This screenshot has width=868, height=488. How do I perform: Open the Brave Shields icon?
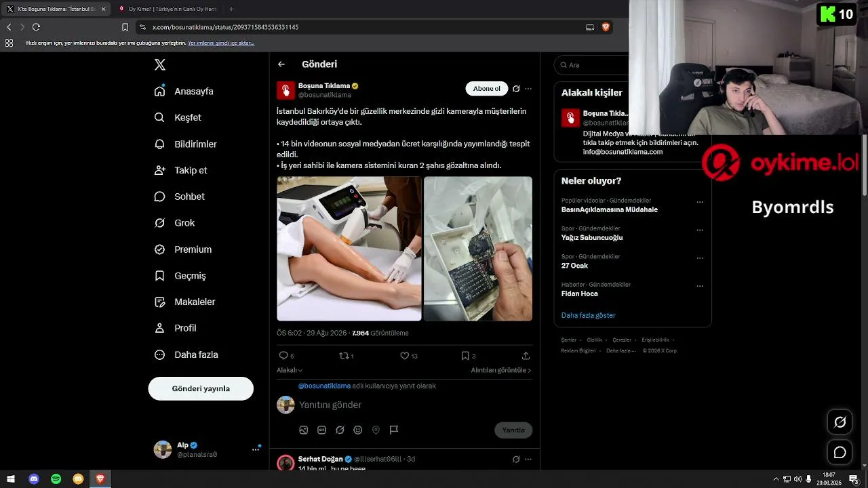pyautogui.click(x=606, y=27)
